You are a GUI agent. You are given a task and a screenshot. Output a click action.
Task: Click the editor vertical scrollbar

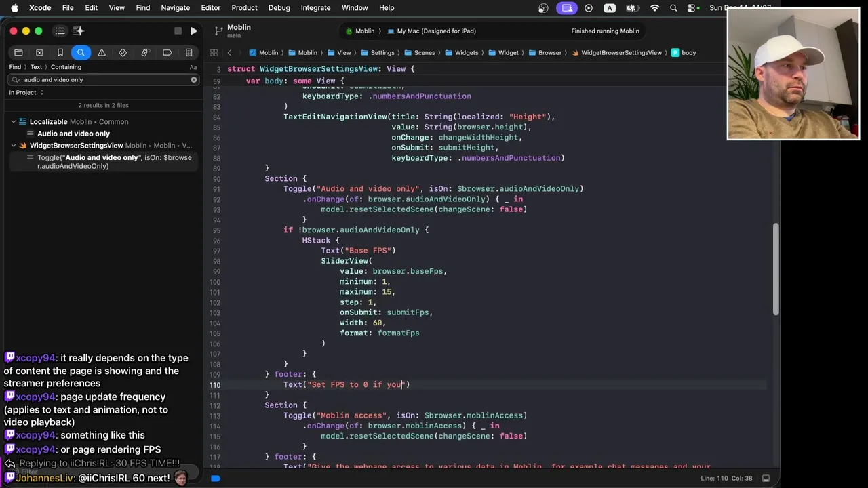(776, 269)
